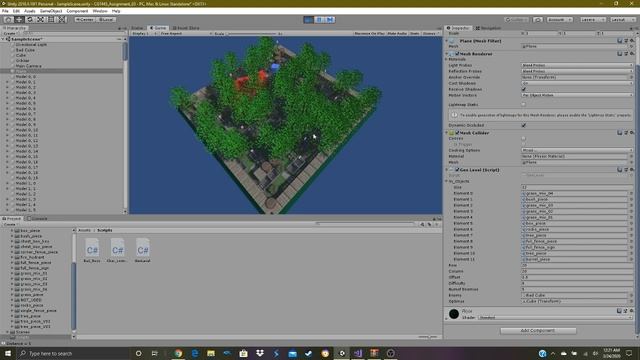Adjust the Game view Scale slider
The width and height of the screenshot is (640, 360).
[252, 33]
